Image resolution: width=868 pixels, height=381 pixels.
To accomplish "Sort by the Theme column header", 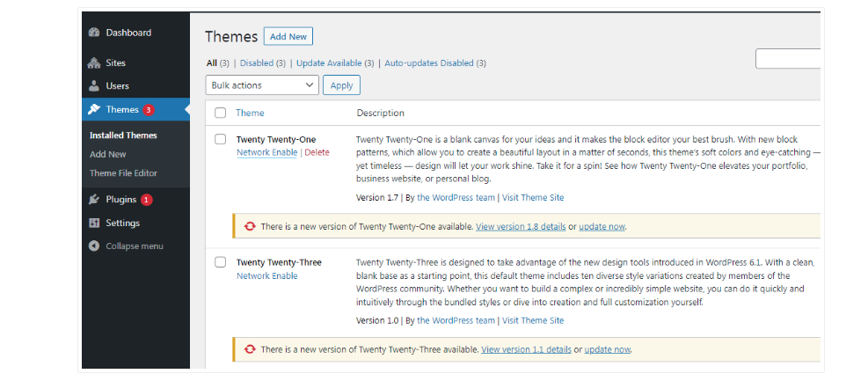I will [250, 113].
